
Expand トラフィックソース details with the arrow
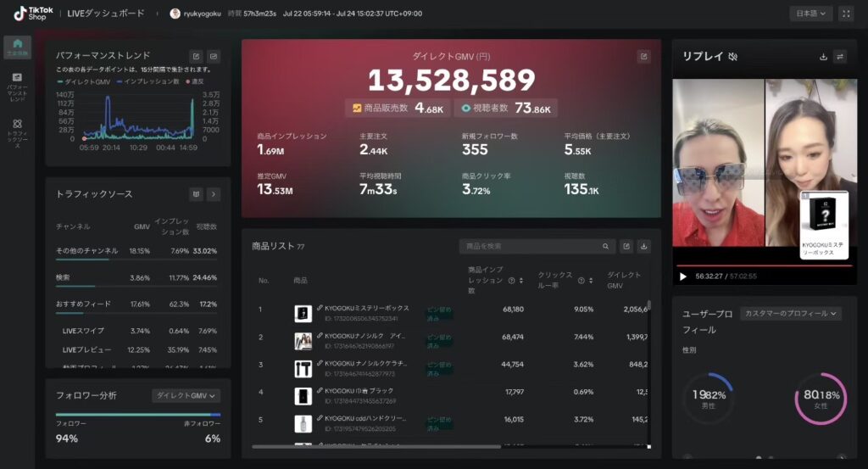(214, 194)
